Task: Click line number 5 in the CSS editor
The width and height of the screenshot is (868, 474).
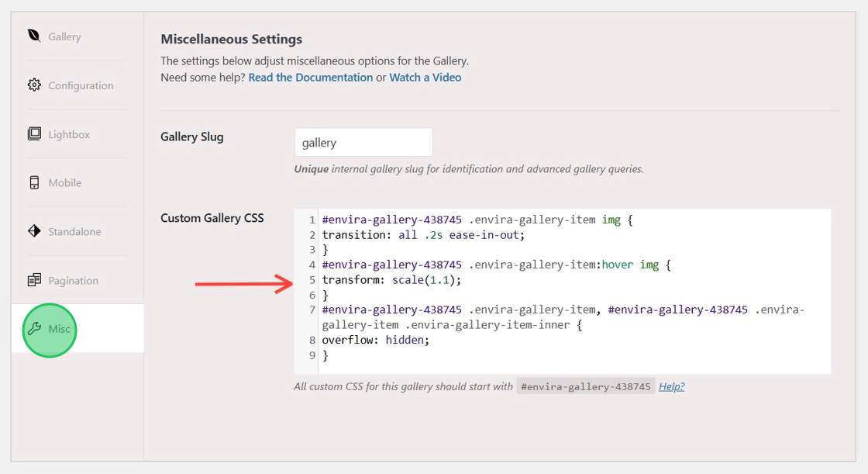Action: [312, 279]
